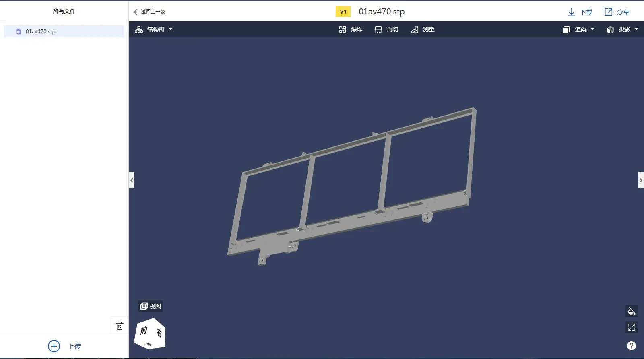The height and width of the screenshot is (359, 644).
Task: Click the plus circle upload icon
Action: pyautogui.click(x=54, y=346)
